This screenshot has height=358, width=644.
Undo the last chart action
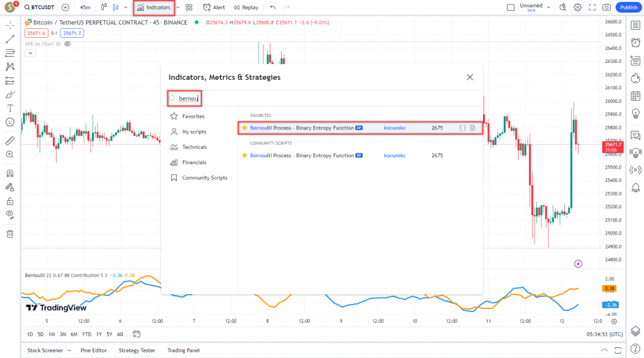(273, 8)
